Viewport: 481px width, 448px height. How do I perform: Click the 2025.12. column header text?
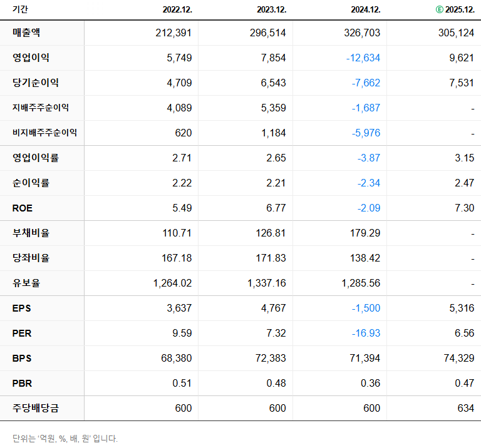point(460,9)
